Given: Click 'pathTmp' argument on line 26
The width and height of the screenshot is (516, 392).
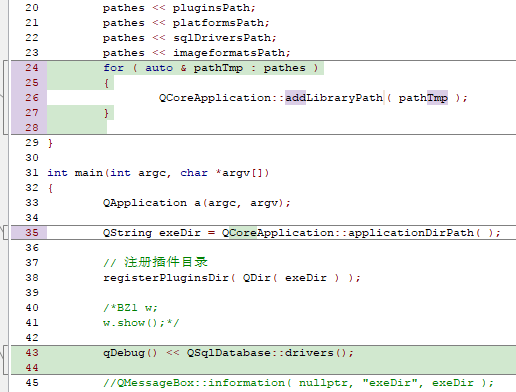Looking at the screenshot, I should 423,98.
